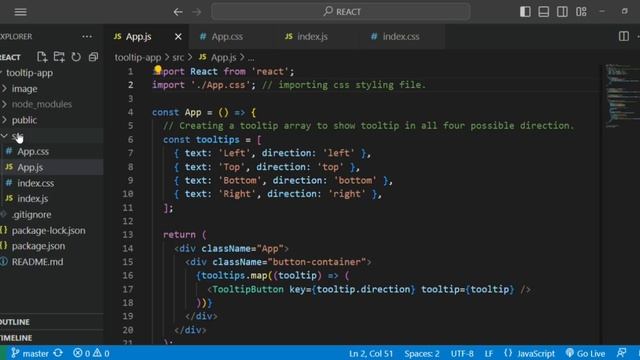Create a new folder in the explorer

(x=59, y=57)
